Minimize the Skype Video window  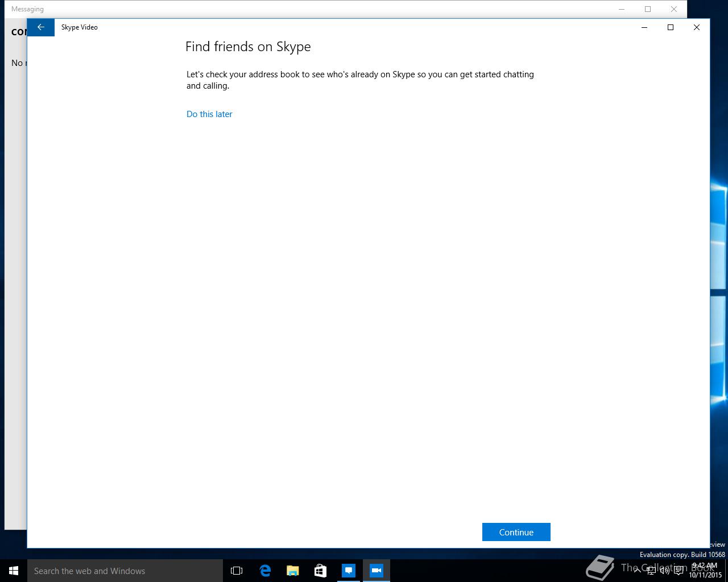(644, 27)
